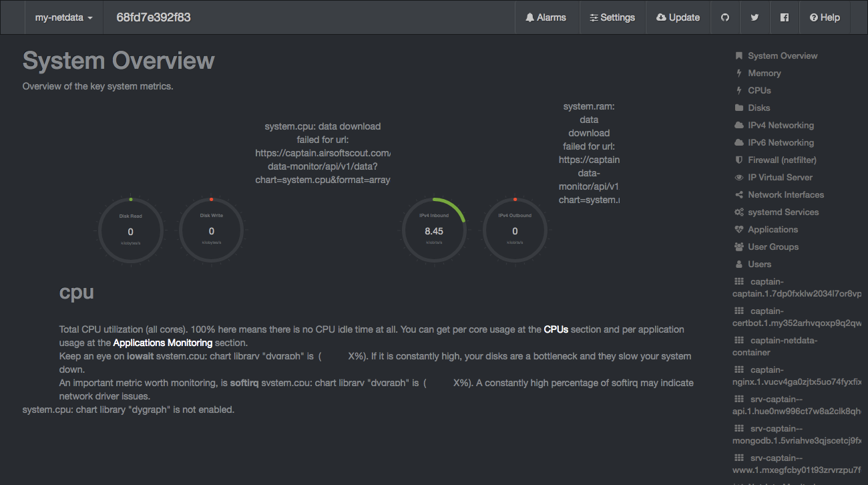
Task: Open the my-netdata dropdown
Action: [63, 17]
